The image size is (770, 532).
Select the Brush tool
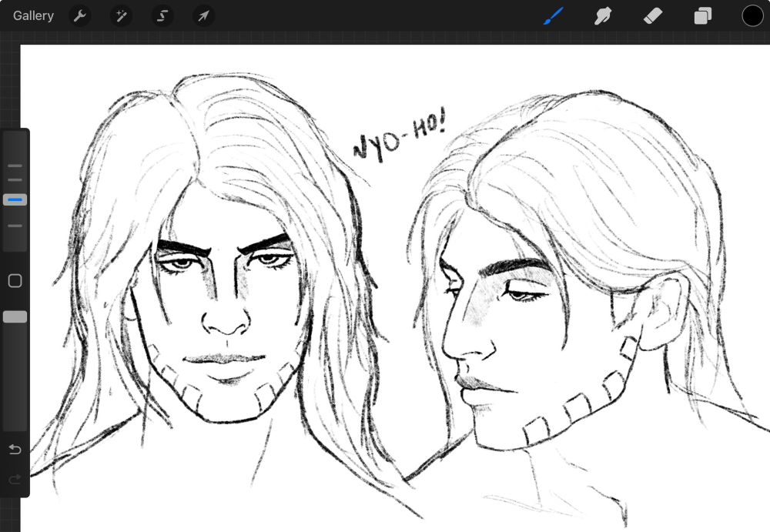[554, 15]
